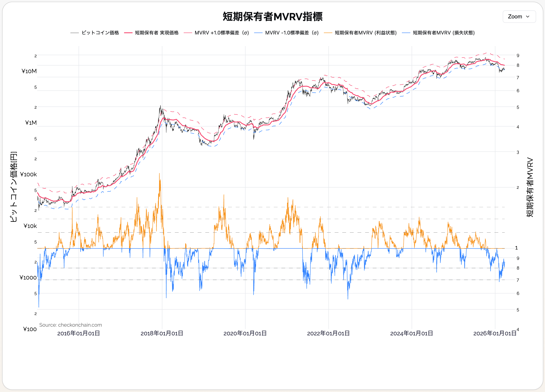The width and height of the screenshot is (545, 392).
Task: Hide the MVRV +1.0標準偏差 legend series
Action: click(x=222, y=33)
